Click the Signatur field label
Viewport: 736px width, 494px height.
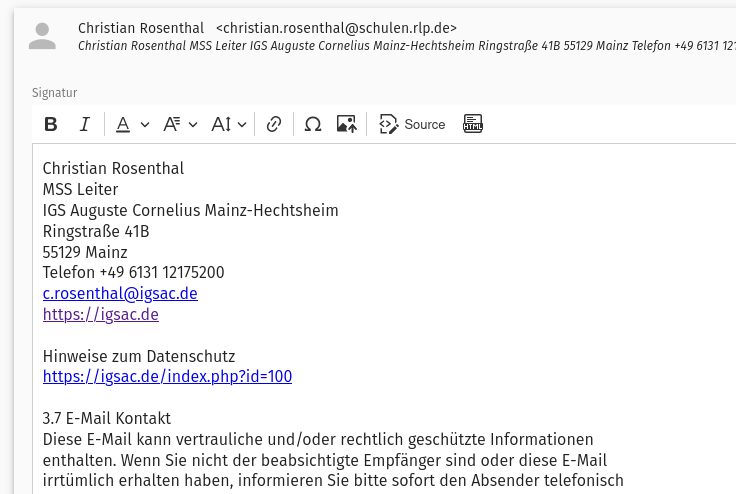(54, 93)
